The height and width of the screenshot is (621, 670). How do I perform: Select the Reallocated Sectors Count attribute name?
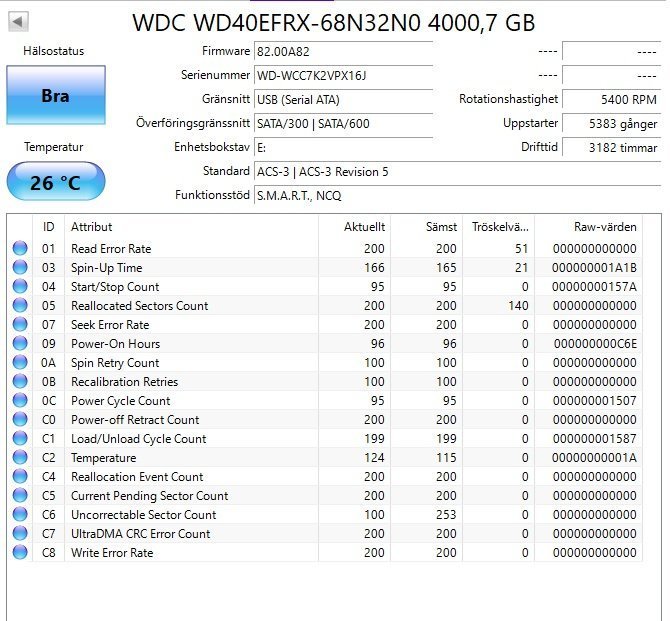(x=139, y=306)
